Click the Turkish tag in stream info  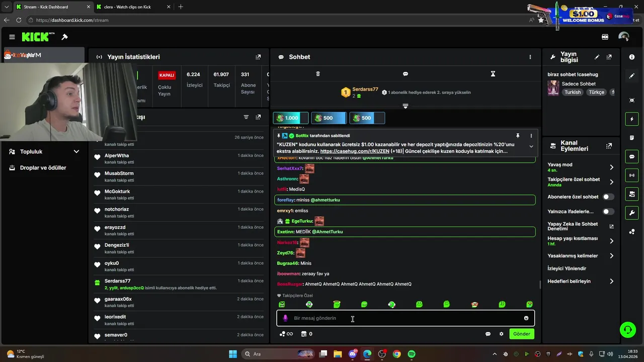tap(573, 93)
